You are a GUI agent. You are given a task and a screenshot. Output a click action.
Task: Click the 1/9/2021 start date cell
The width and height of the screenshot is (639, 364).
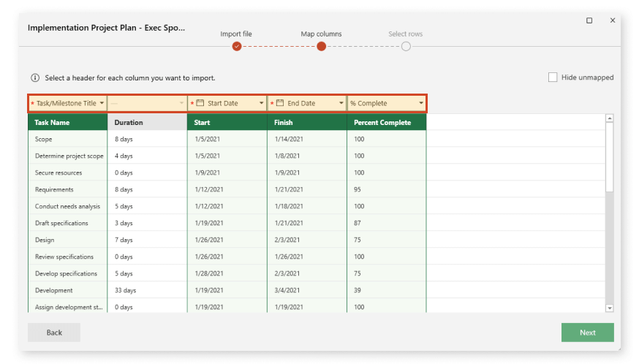[227, 172]
